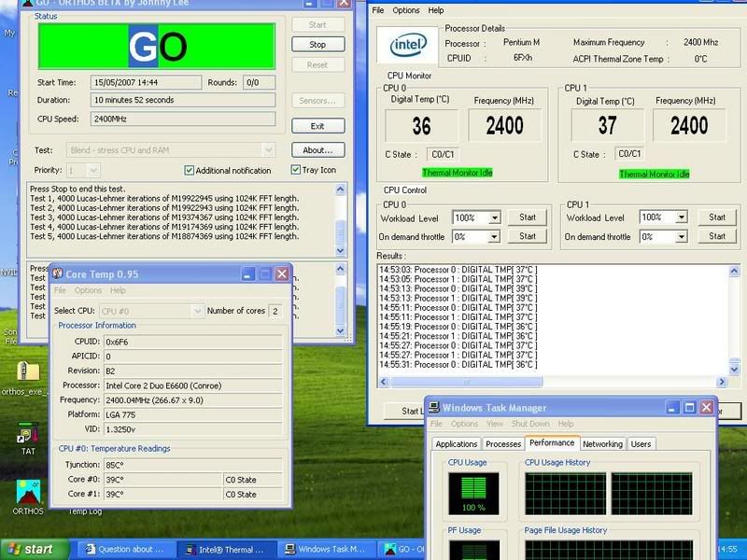The image size is (747, 560).
Task: Click the Intel logo in Thermal Analysis Tool
Action: [x=408, y=45]
